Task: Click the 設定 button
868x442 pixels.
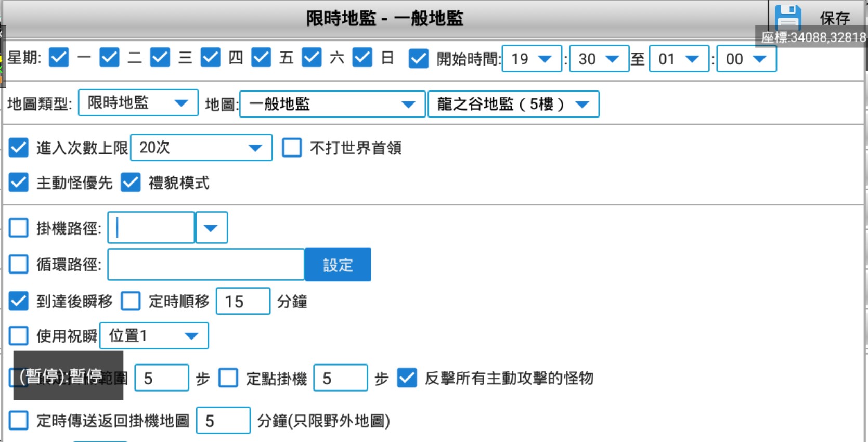Action: 338,265
